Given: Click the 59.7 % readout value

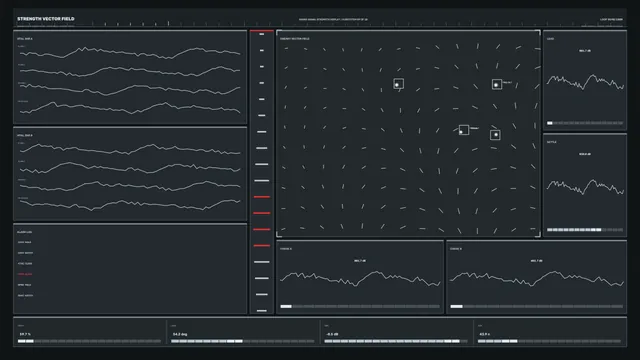Looking at the screenshot, I should [x=25, y=334].
